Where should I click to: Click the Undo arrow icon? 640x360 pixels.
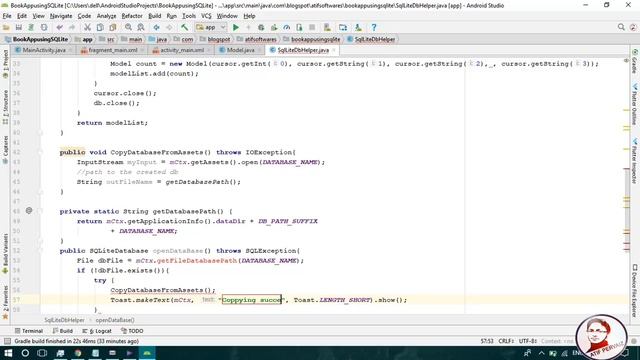click(60, 27)
